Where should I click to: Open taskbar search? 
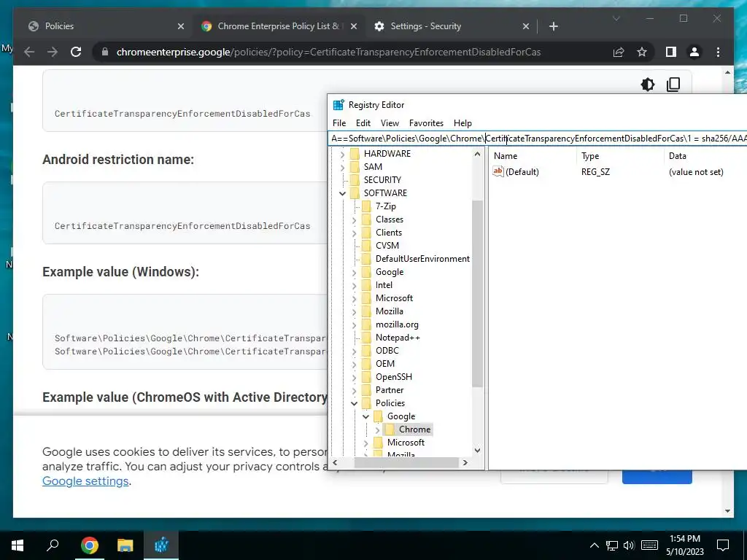(53, 545)
